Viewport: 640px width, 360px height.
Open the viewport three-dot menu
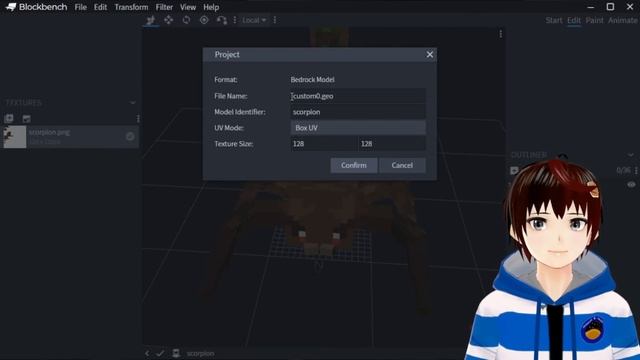(x=501, y=34)
